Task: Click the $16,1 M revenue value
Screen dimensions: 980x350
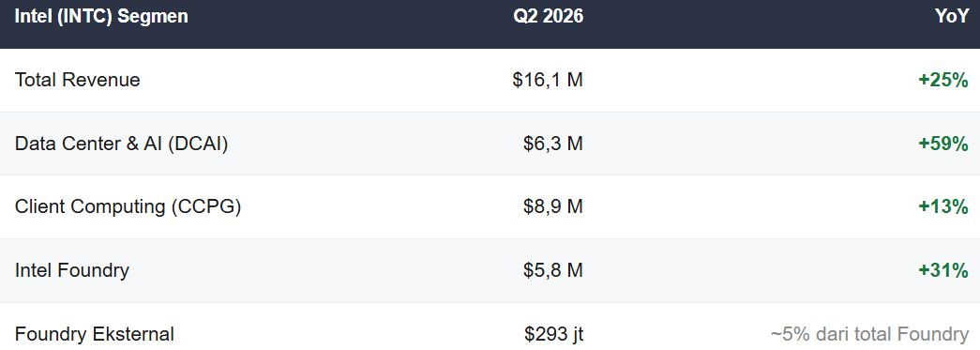Action: (x=548, y=80)
